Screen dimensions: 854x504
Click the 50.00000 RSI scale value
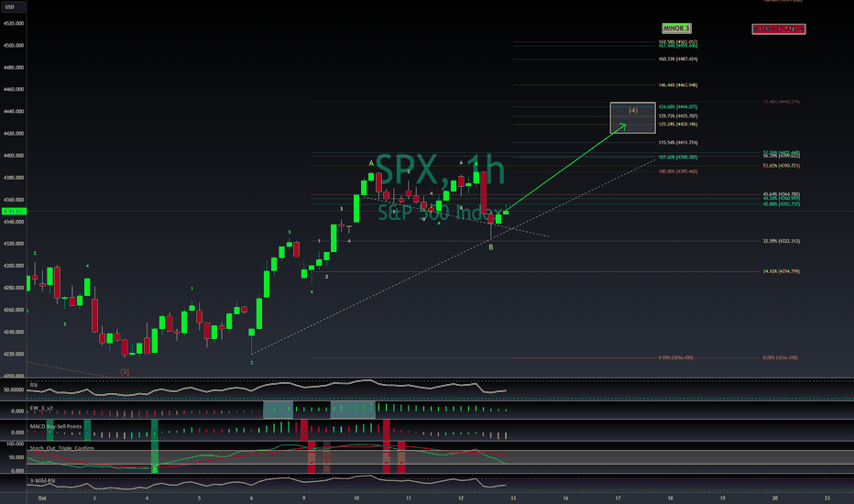coord(14,390)
